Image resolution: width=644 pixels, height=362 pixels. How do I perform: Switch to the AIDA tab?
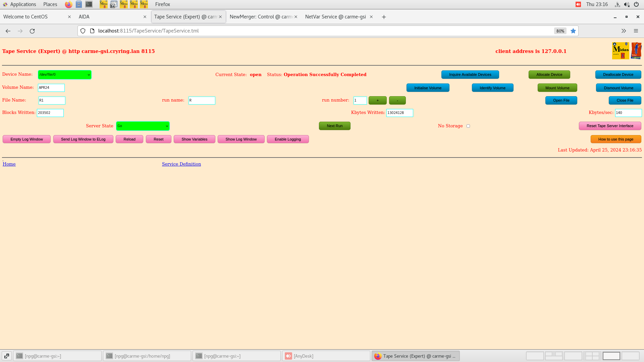pos(107,17)
